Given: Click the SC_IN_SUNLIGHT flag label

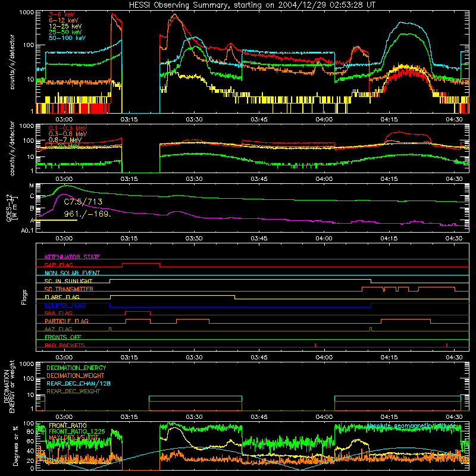Looking at the screenshot, I should click(x=68, y=281).
